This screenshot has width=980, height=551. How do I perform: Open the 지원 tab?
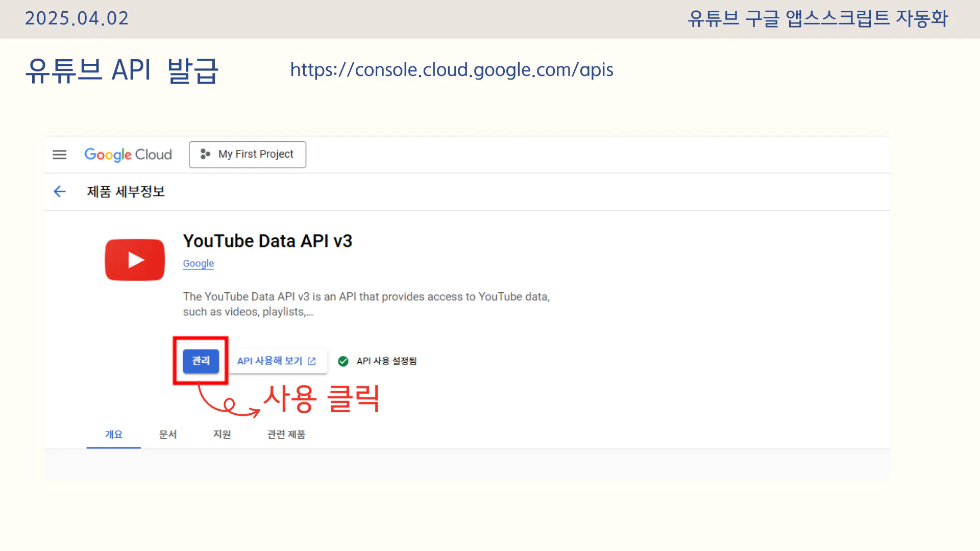point(222,434)
